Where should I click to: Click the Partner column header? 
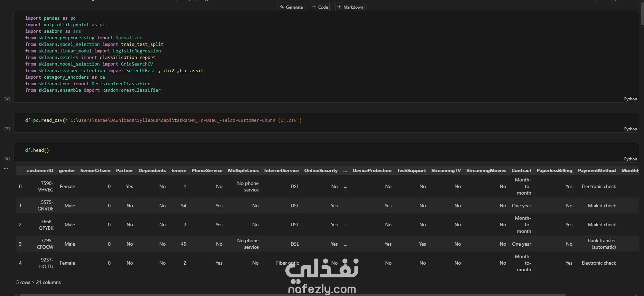pos(124,170)
